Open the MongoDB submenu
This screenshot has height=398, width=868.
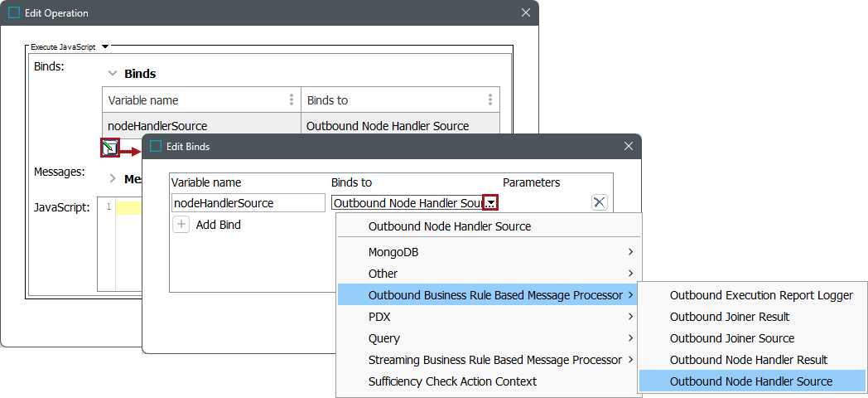pyautogui.click(x=500, y=252)
